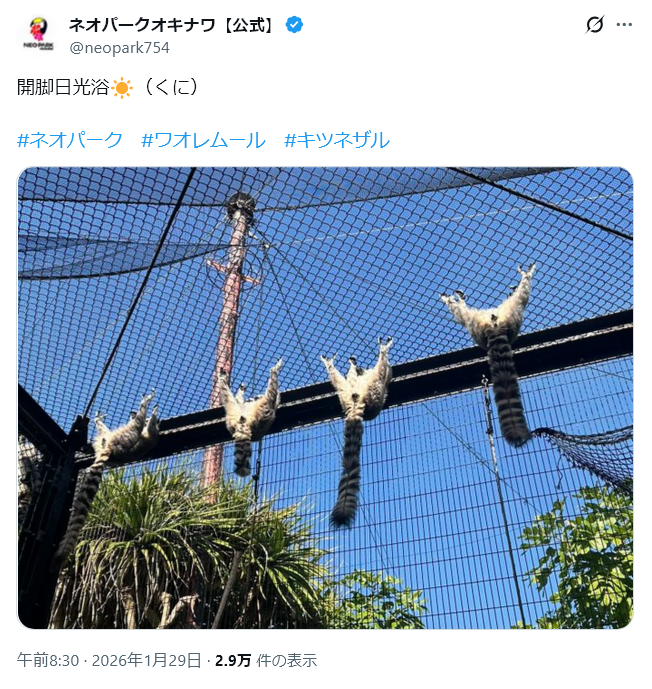Screen dimensions: 652x689
Task: Click the blue verified badge
Action: pyautogui.click(x=294, y=25)
